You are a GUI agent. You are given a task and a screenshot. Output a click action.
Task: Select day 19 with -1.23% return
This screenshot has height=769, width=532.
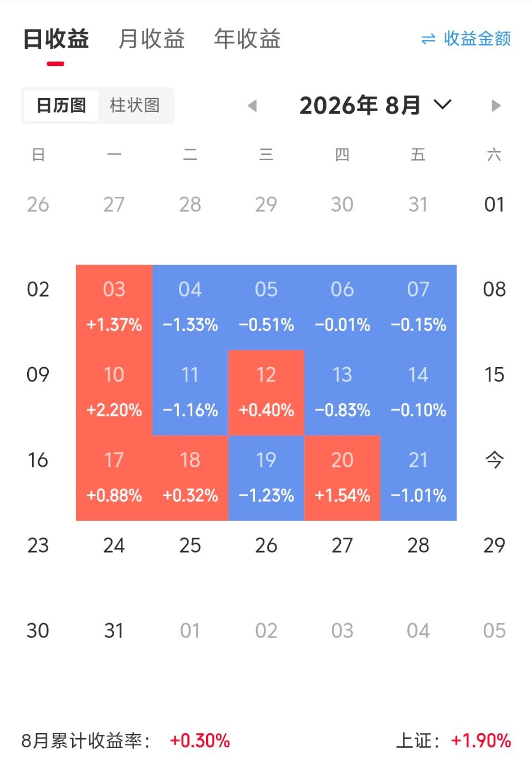pyautogui.click(x=266, y=478)
